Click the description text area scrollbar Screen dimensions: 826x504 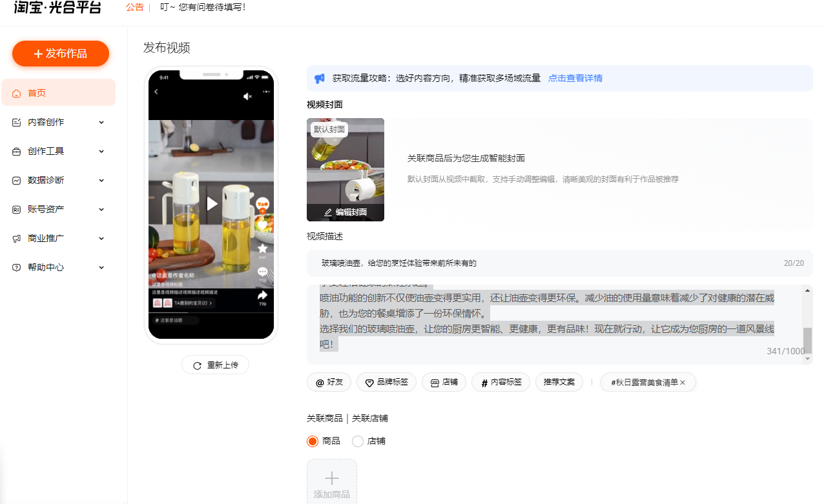(807, 339)
